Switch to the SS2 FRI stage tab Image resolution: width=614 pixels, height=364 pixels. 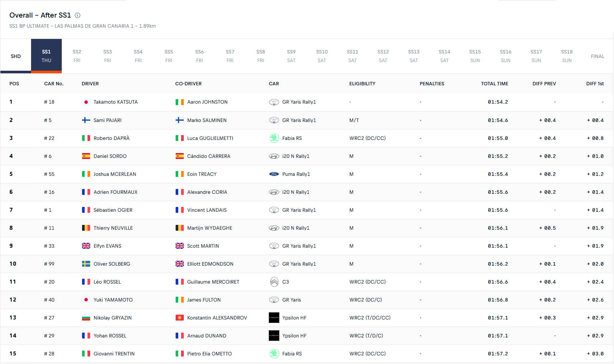click(77, 56)
